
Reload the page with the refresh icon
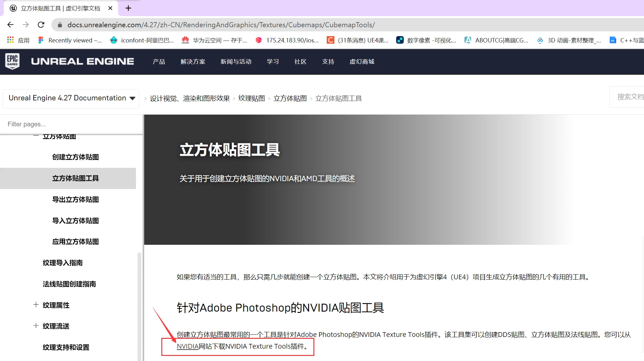[x=41, y=25]
